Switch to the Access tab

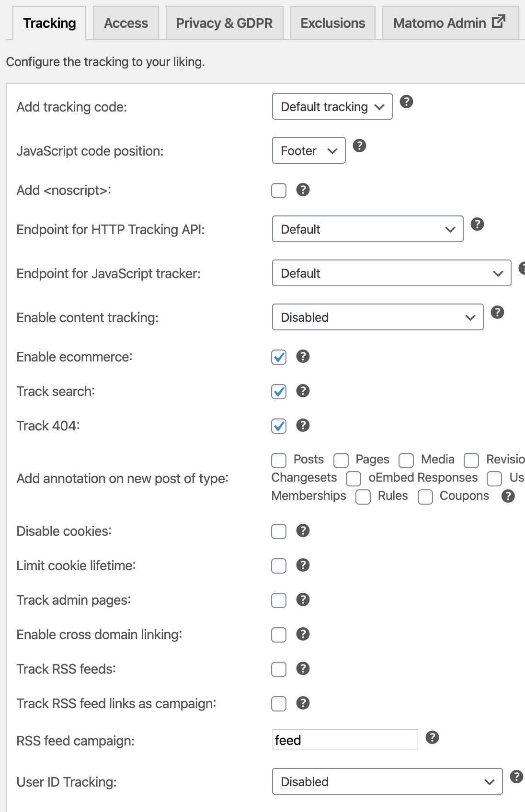tap(126, 23)
